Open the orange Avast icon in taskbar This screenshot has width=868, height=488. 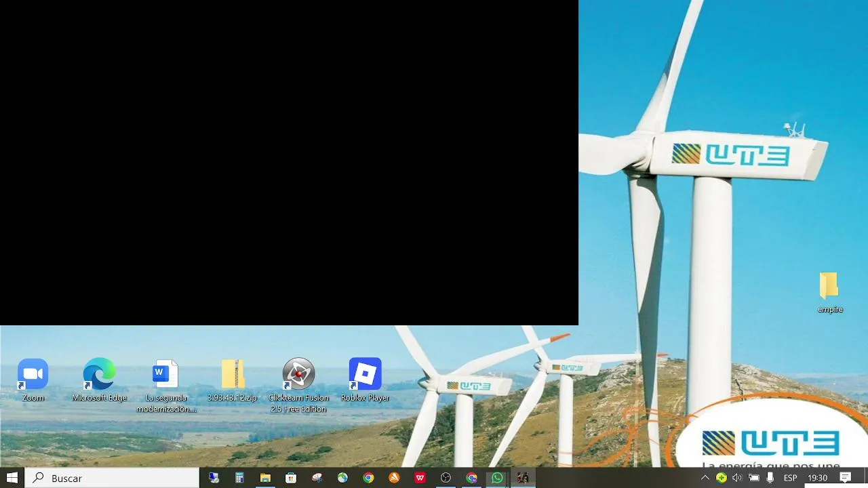[x=394, y=478]
